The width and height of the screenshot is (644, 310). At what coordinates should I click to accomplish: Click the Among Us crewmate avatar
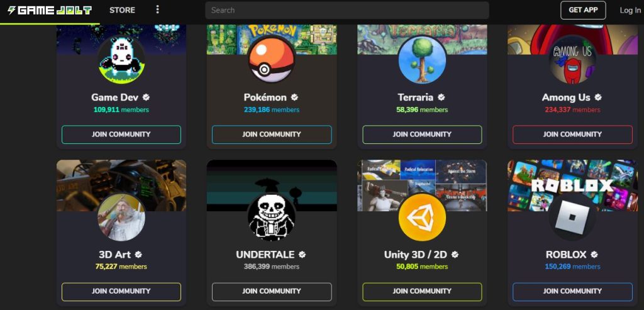tap(572, 60)
